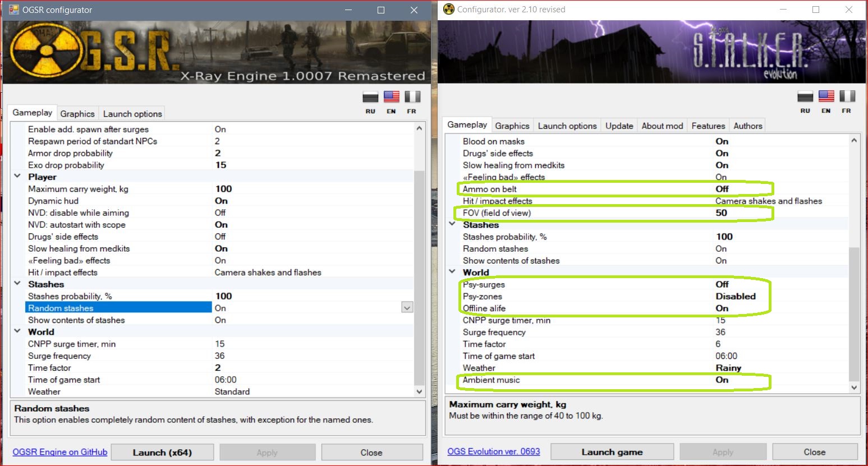Open the Random stashes value dropdown arrow
This screenshot has height=466, width=868.
(407, 307)
